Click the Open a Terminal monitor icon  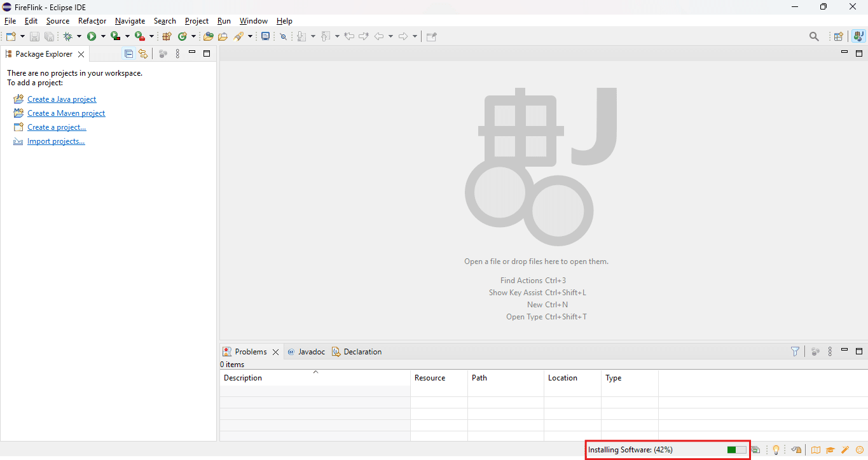(x=265, y=36)
